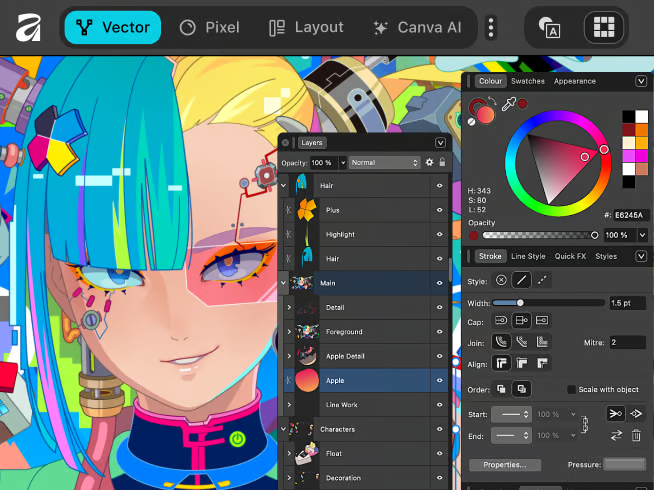The width and height of the screenshot is (654, 490).
Task: Click the Layers panel gear settings icon
Action: pos(430,162)
